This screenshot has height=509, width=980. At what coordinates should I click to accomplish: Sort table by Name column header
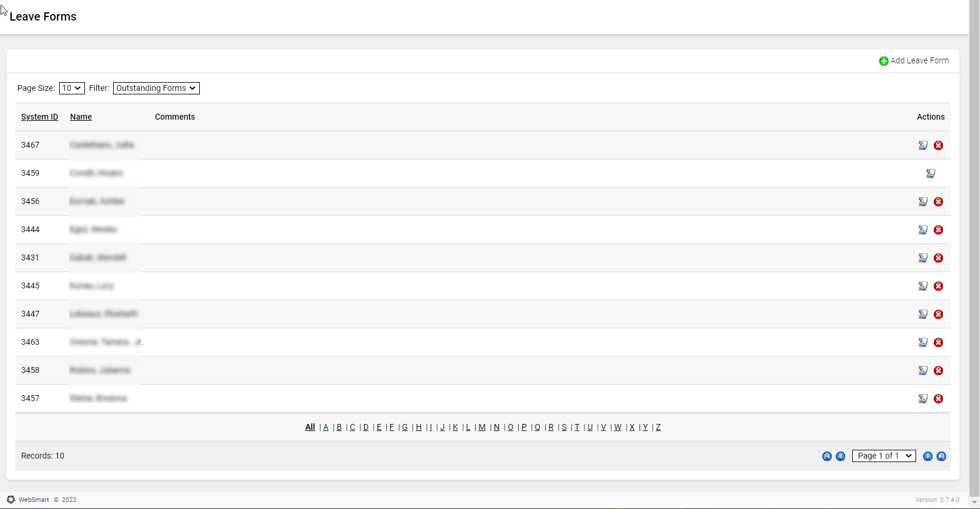[x=81, y=117]
